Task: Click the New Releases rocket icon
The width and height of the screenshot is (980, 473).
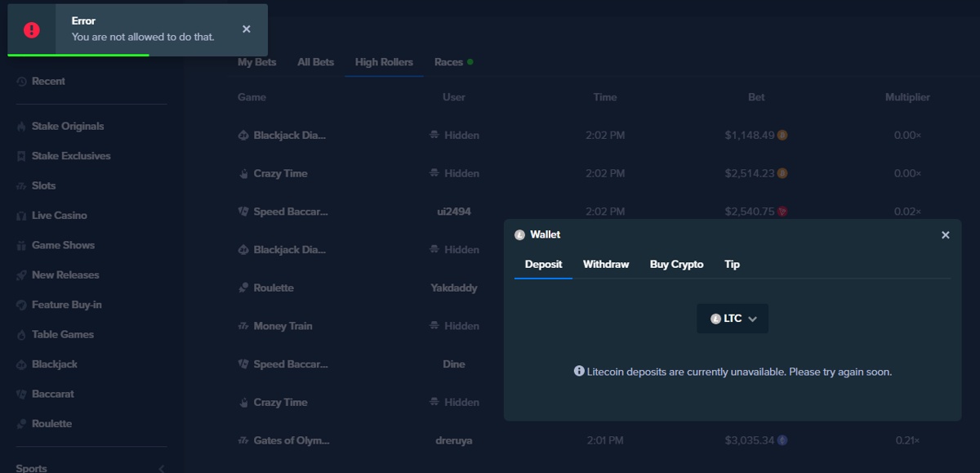Action: coord(21,275)
